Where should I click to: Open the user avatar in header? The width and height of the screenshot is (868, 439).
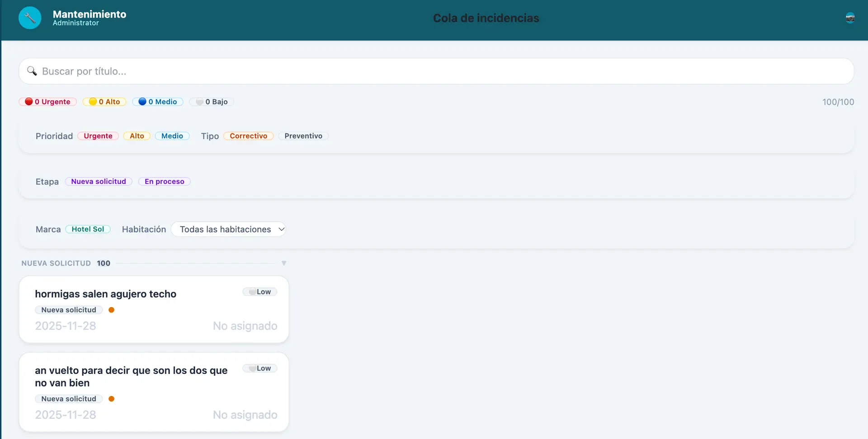[850, 18]
